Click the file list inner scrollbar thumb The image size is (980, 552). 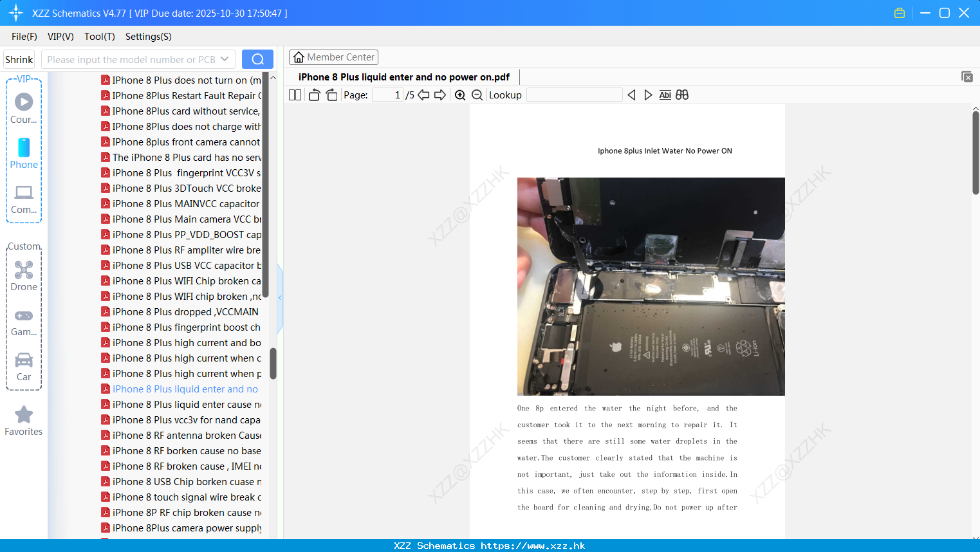click(x=266, y=185)
